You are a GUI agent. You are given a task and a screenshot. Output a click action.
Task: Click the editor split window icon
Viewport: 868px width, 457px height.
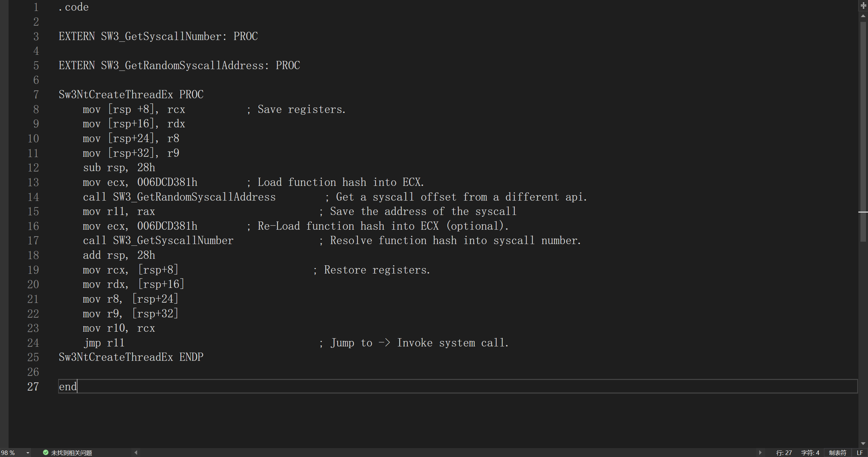[x=863, y=5]
